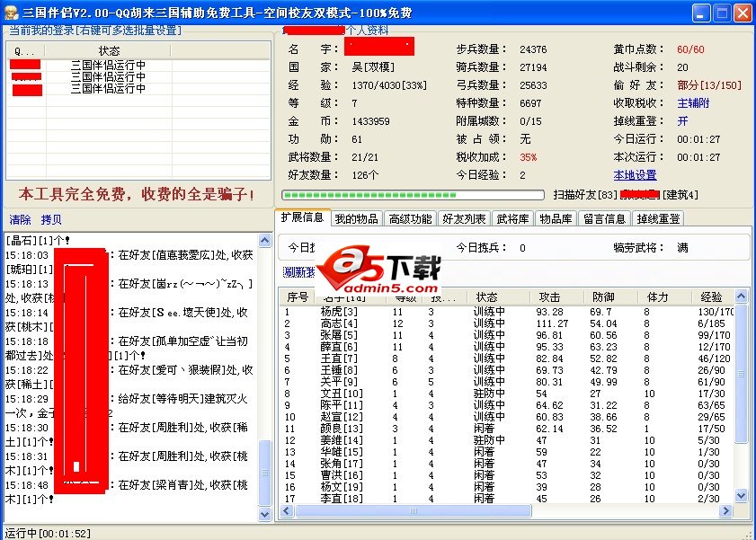This screenshot has width=756, height=540.
Task: Select general row 张角[17]
Action: pyautogui.click(x=506, y=464)
